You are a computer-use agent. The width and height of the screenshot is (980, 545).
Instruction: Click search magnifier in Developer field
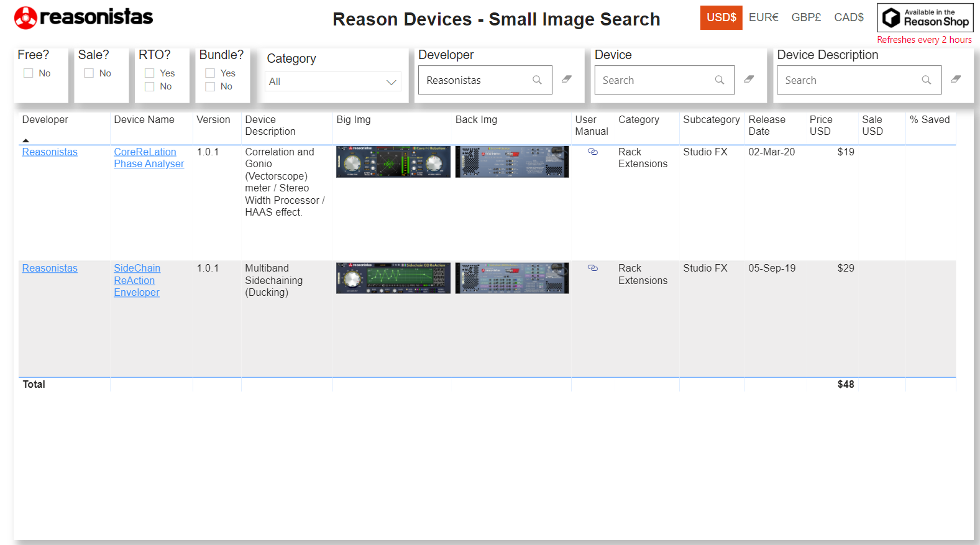pos(537,80)
